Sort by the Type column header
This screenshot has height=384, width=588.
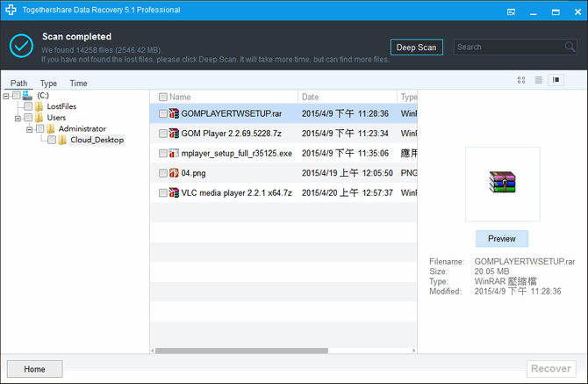coord(407,97)
